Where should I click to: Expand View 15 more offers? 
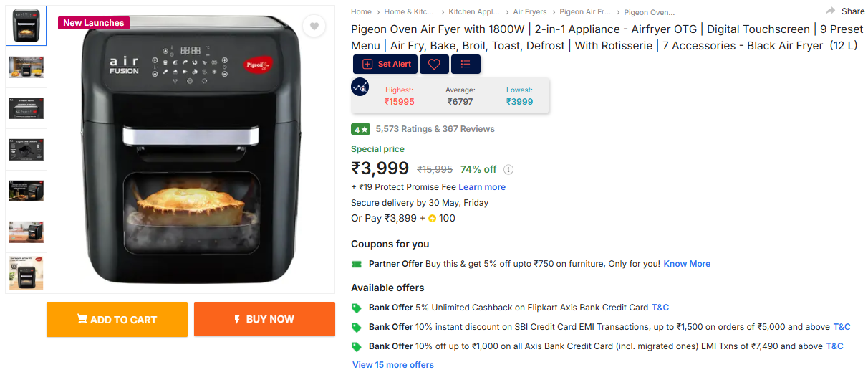pyautogui.click(x=392, y=365)
